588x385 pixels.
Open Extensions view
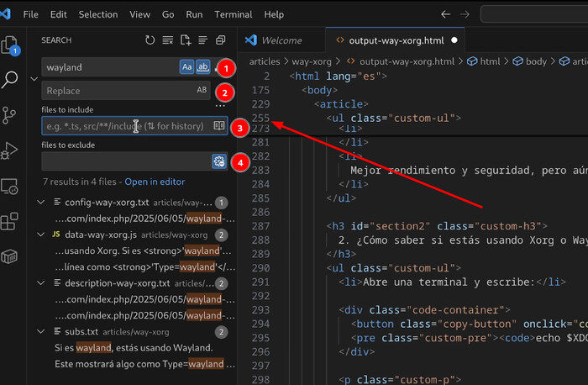coord(9,221)
